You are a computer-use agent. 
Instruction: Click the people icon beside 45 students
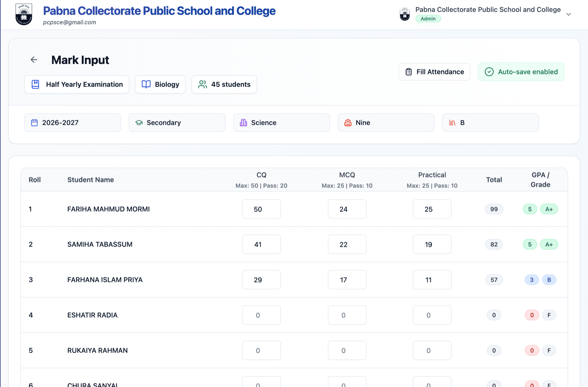202,84
